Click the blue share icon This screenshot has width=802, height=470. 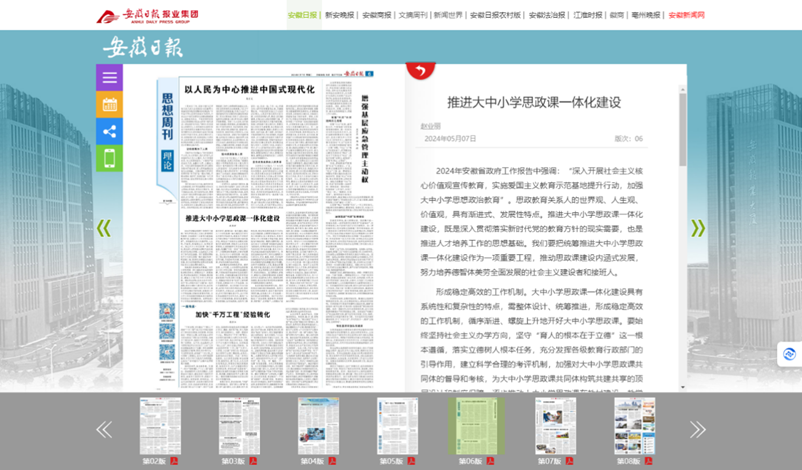pyautogui.click(x=109, y=131)
